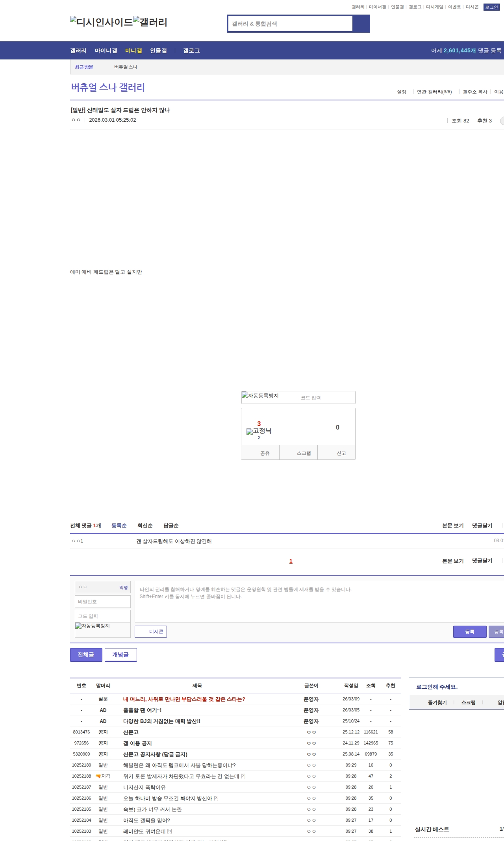Open 갤러리 in the blue navigation bar
The height and width of the screenshot is (841, 504).
tap(78, 50)
